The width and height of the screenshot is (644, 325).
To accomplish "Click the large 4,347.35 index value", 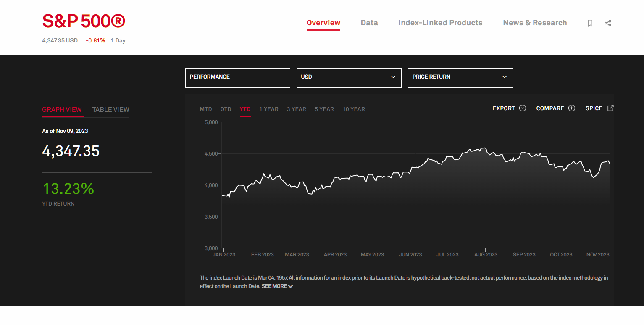I will tap(71, 151).
